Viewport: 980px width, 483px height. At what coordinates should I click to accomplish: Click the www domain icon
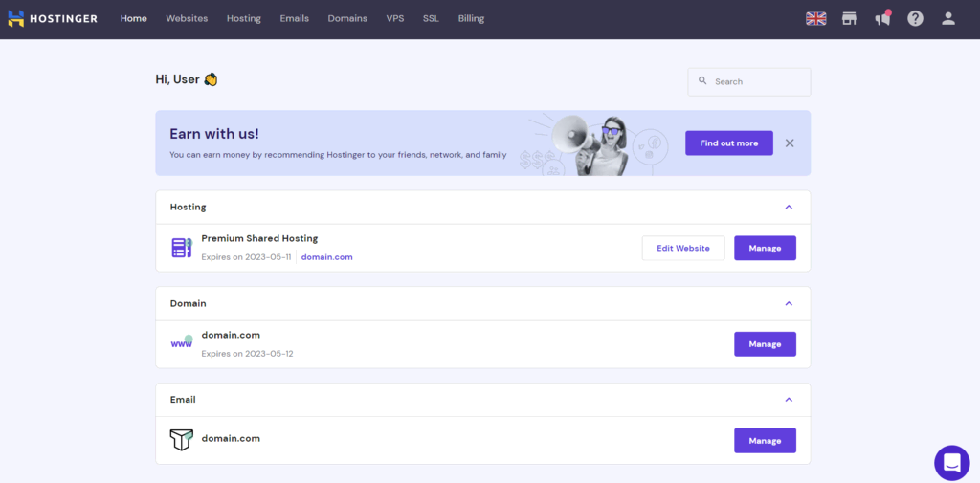click(x=182, y=343)
